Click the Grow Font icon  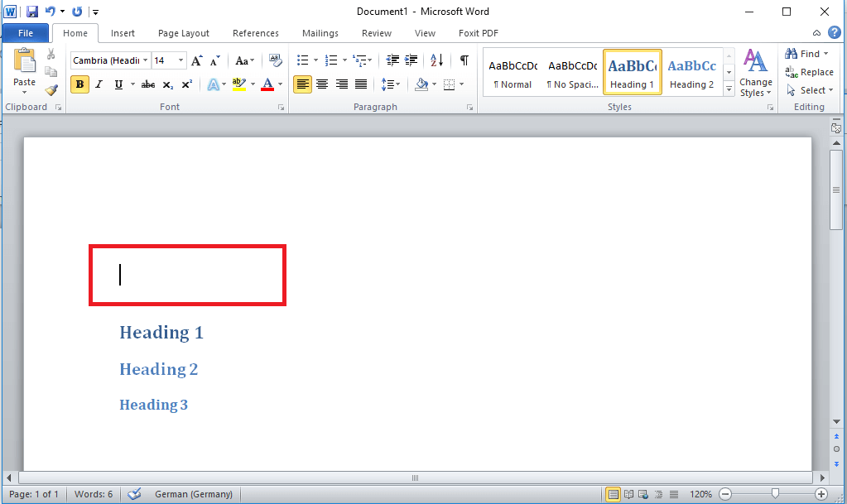click(x=196, y=60)
